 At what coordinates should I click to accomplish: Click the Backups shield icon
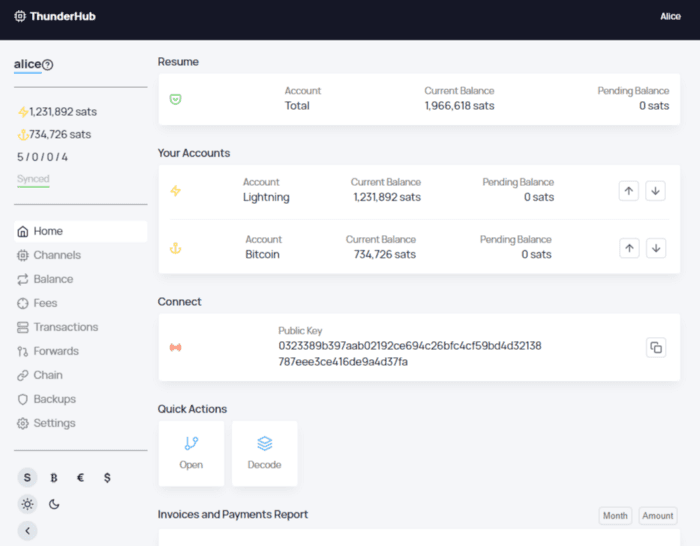tap(23, 399)
